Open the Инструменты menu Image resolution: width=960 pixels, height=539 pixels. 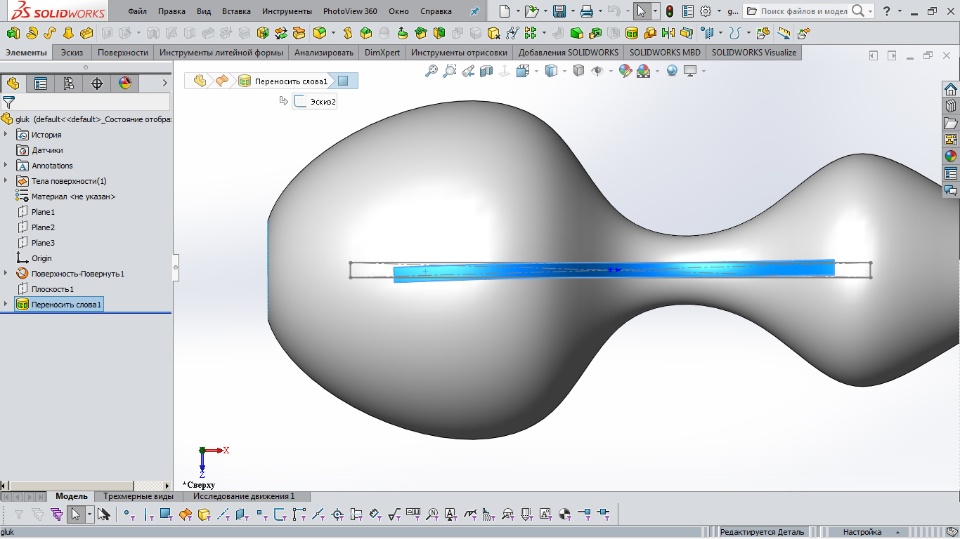[x=285, y=11]
